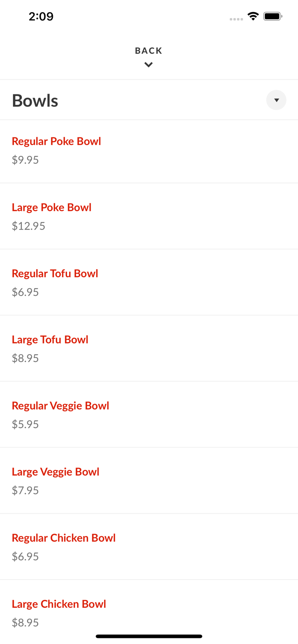This screenshot has height=644, width=298.
Task: Select the Large Poke Bowl item
Action: pos(52,207)
